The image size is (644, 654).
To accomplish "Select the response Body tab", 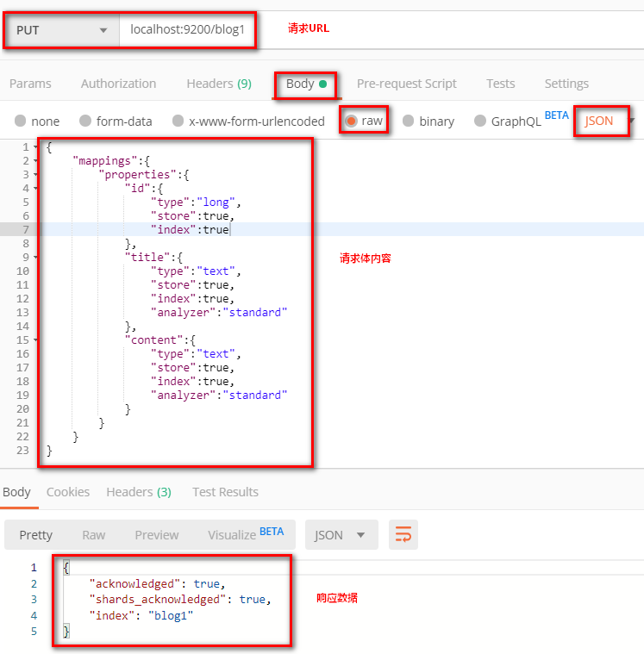I will coord(16,492).
